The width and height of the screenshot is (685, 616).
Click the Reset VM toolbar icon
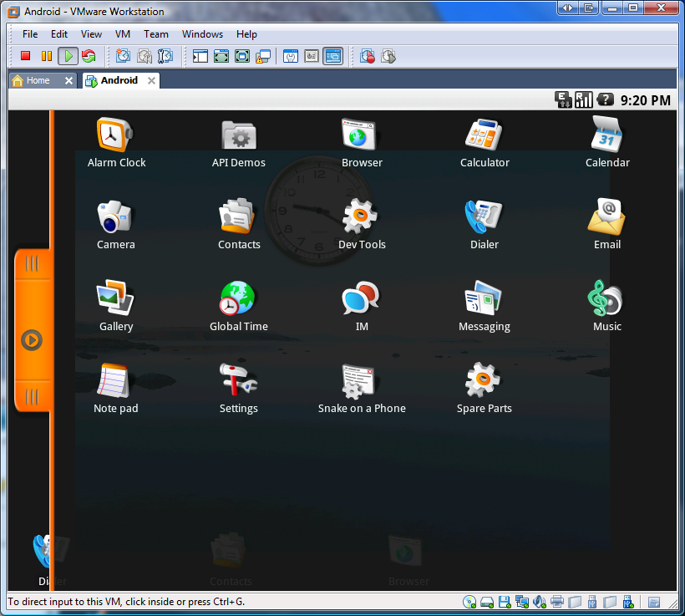coord(89,56)
